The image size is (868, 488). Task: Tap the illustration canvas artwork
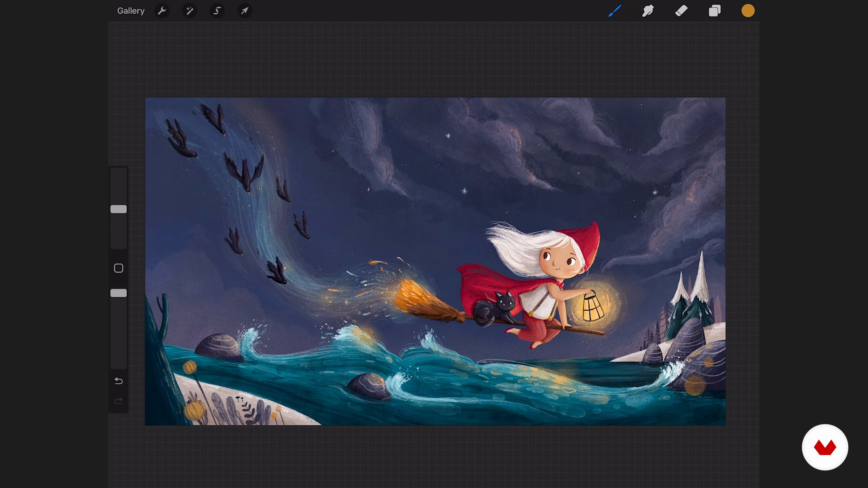click(x=435, y=261)
